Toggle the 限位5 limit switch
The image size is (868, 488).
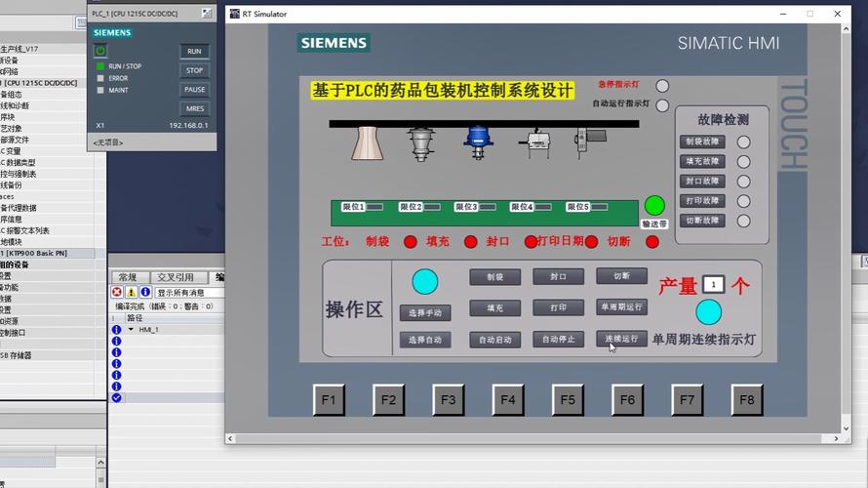(599, 207)
